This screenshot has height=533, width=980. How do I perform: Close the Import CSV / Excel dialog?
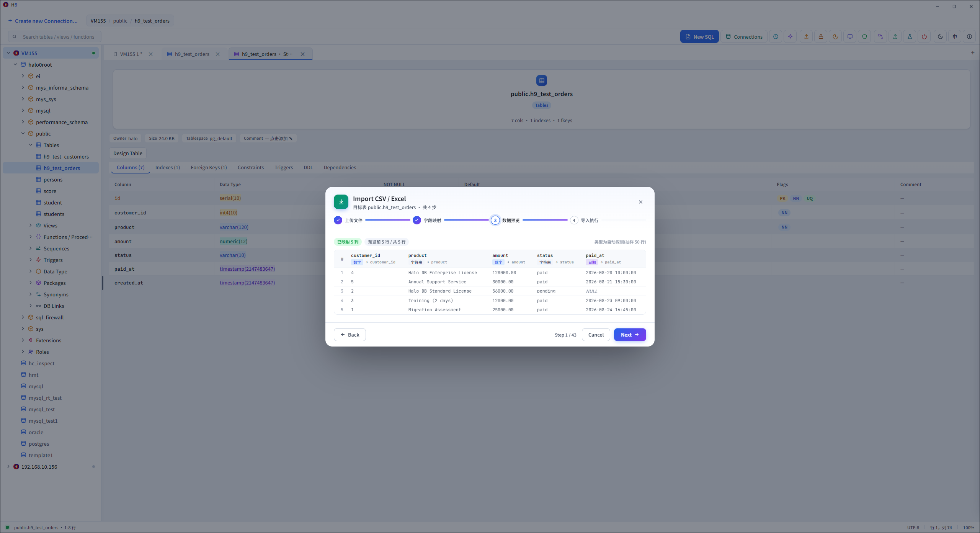pos(640,202)
